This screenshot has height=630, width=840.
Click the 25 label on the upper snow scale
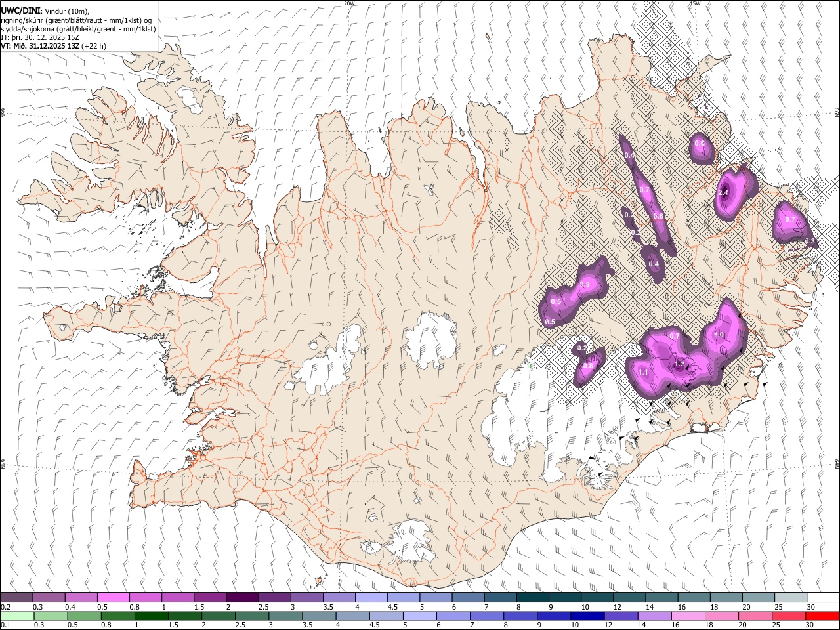779,607
